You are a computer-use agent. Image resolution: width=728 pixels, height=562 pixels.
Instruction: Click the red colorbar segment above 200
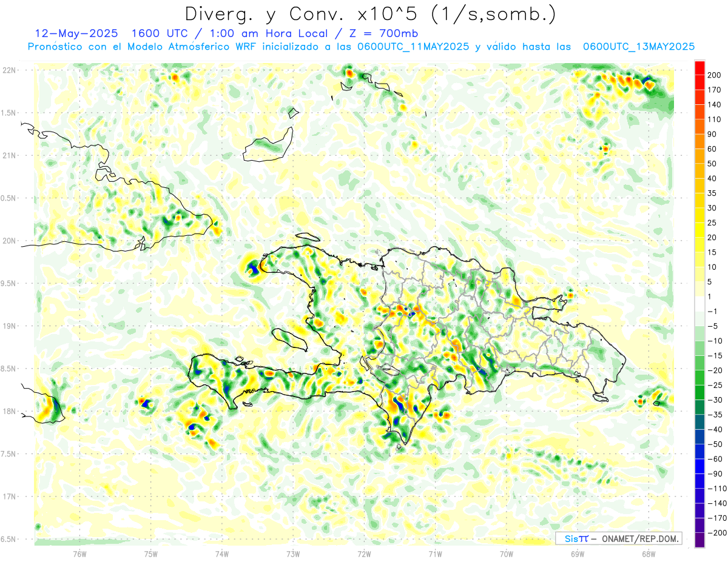pos(699,68)
